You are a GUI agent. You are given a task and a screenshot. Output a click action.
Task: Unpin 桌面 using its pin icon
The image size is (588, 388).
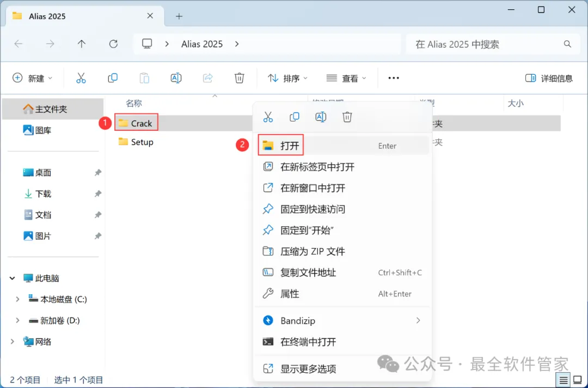pos(97,173)
